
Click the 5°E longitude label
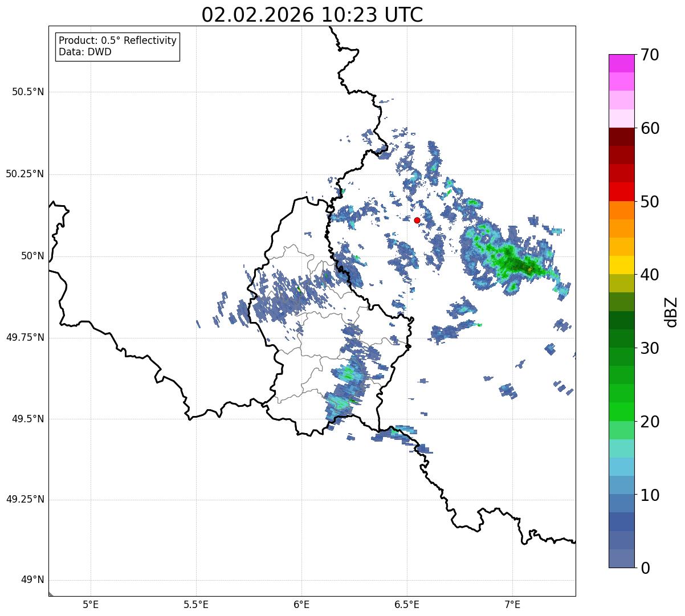[x=91, y=605]
